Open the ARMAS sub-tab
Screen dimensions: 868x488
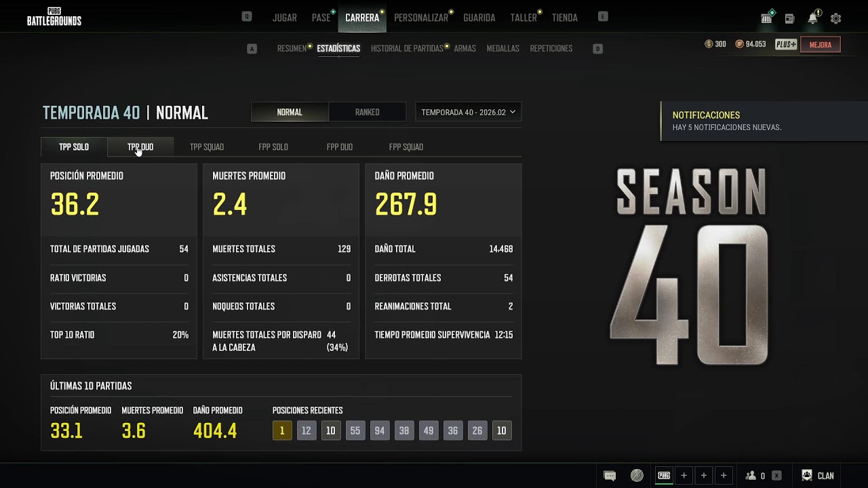point(465,49)
